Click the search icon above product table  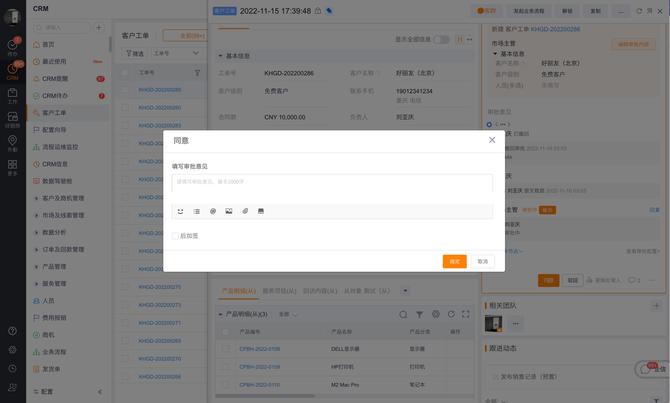404,314
